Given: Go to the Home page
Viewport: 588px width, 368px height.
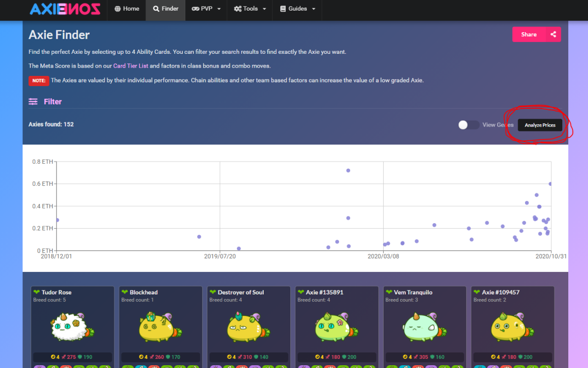Looking at the screenshot, I should pyautogui.click(x=127, y=9).
